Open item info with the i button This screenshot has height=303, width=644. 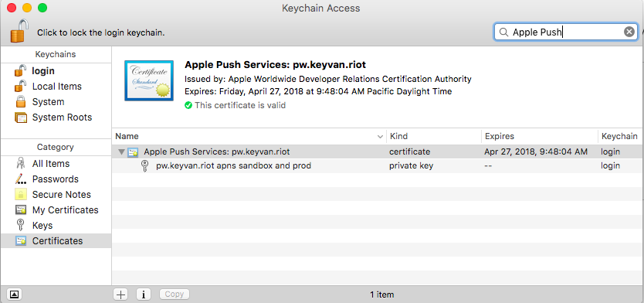coord(144,294)
